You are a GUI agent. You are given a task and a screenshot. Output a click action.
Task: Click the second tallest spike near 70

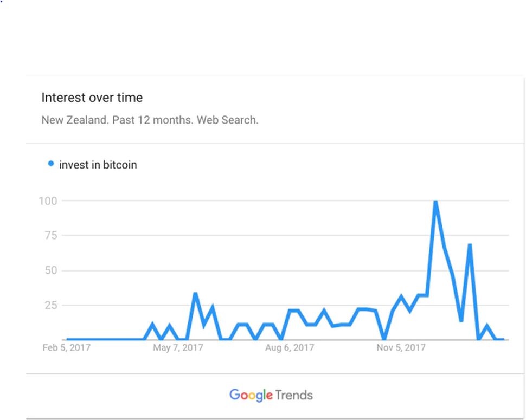tap(470, 245)
